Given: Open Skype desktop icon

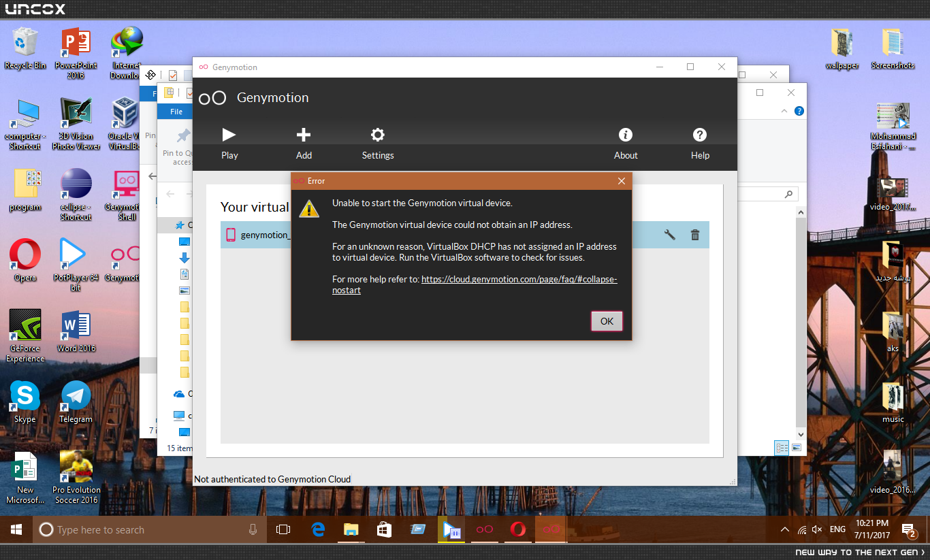Looking at the screenshot, I should pos(25,402).
